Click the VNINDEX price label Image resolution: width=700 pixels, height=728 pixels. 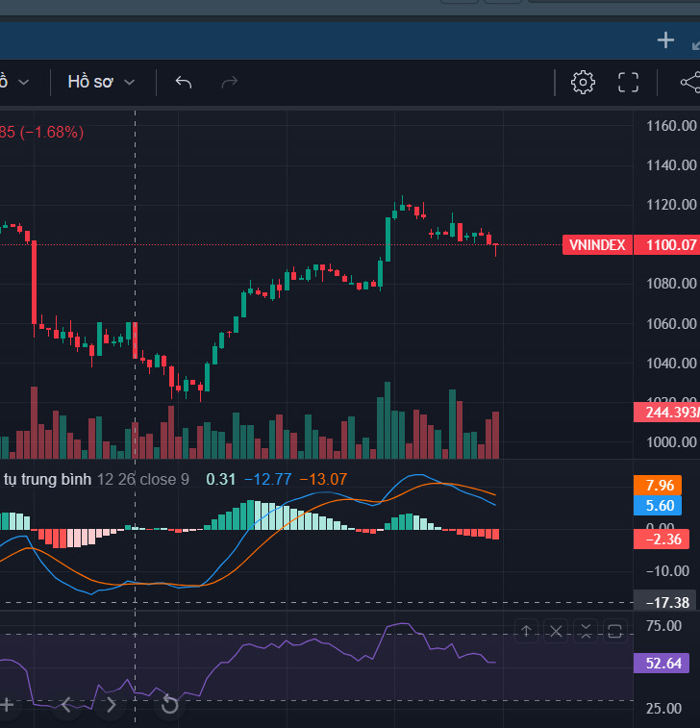[596, 245]
